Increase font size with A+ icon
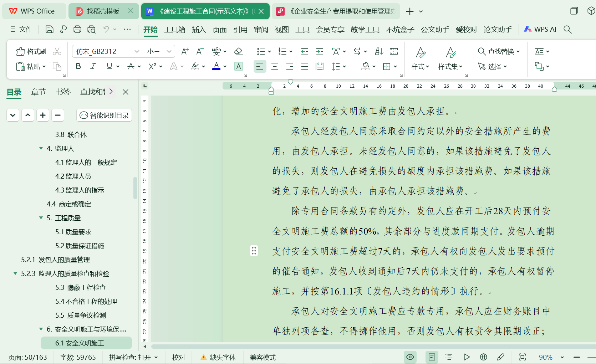This screenshot has height=364, width=596. click(x=185, y=51)
